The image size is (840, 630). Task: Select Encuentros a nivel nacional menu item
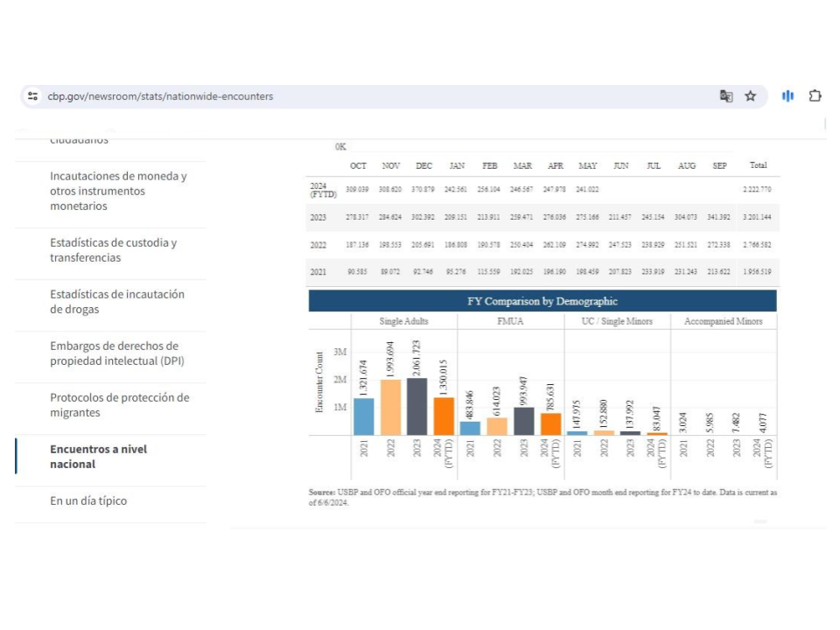point(98,457)
